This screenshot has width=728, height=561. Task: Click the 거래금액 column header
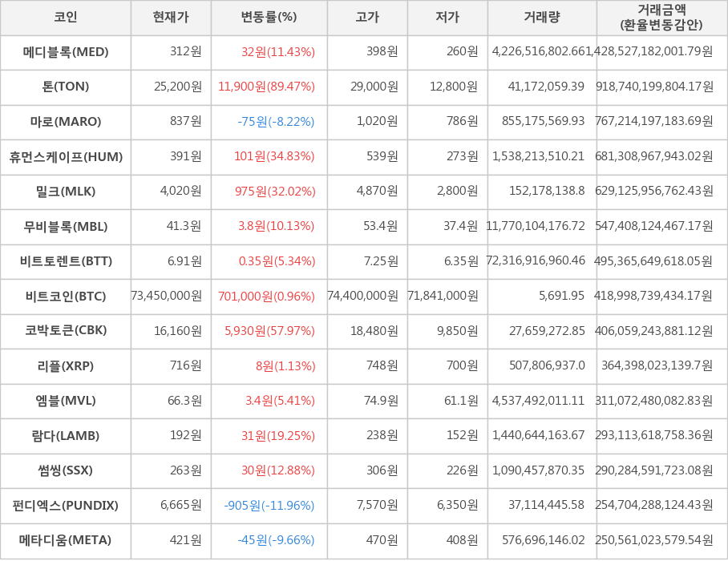coord(661,18)
